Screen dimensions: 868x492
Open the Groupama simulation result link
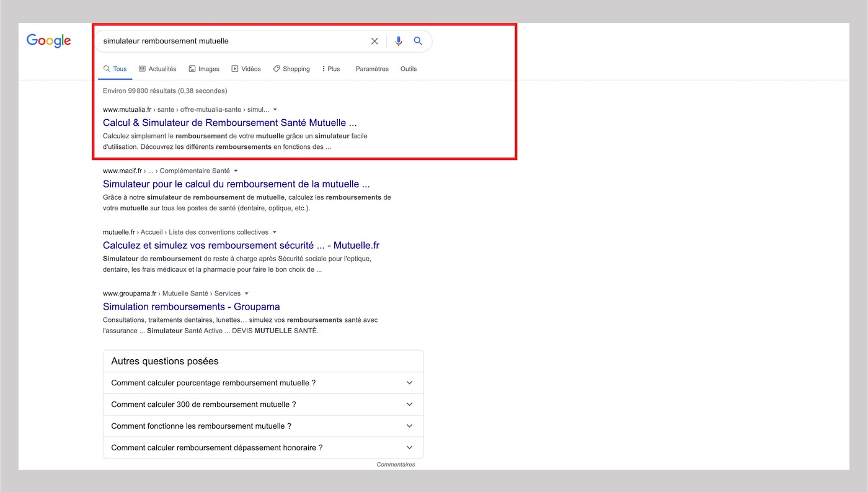tap(191, 306)
